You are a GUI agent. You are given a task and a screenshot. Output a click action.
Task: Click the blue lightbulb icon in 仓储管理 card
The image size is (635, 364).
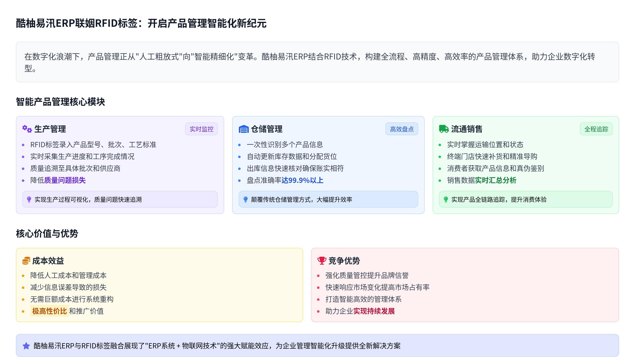click(246, 199)
